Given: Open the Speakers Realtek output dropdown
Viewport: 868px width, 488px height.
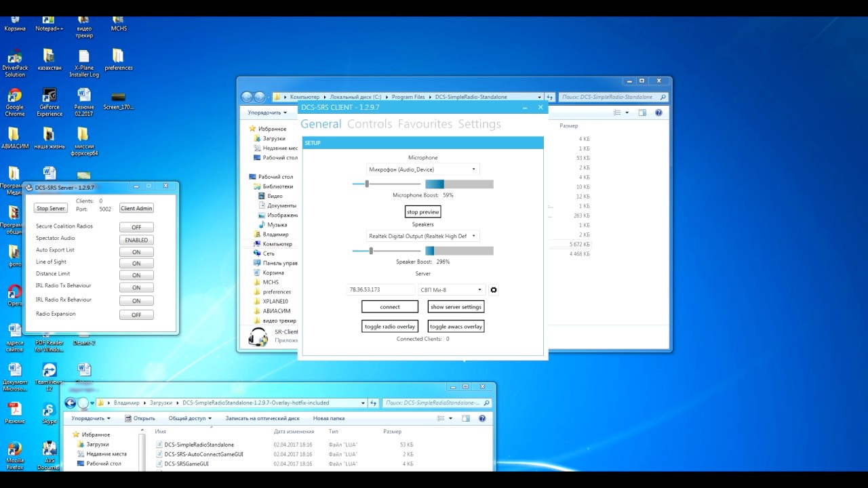Looking at the screenshot, I should point(422,236).
